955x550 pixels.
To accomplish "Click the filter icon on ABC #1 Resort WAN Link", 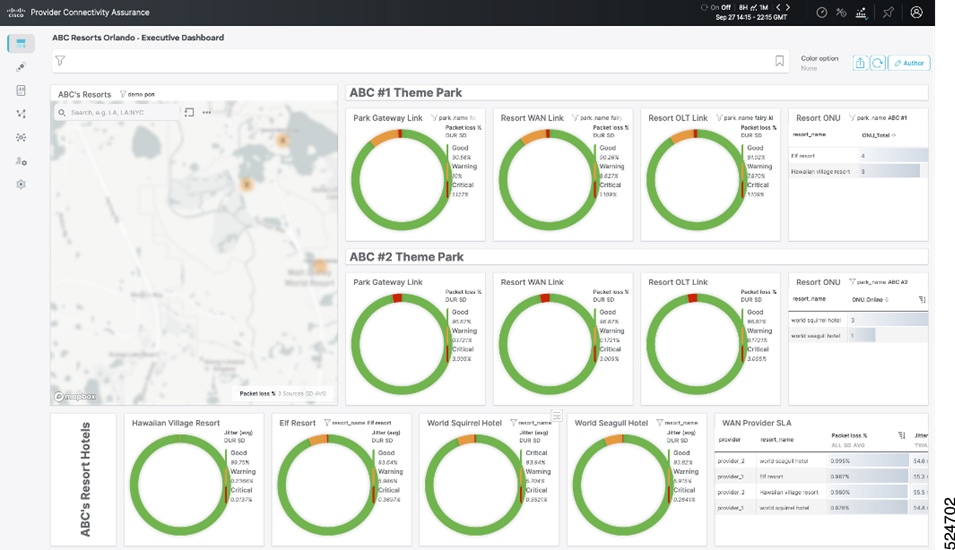I will tap(575, 118).
